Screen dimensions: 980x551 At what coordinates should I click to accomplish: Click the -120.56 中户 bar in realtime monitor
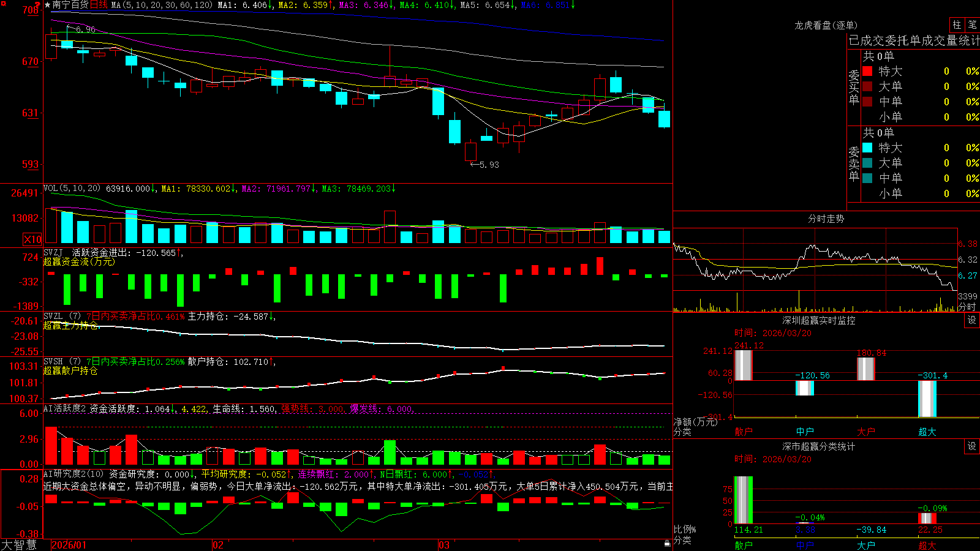click(x=805, y=388)
